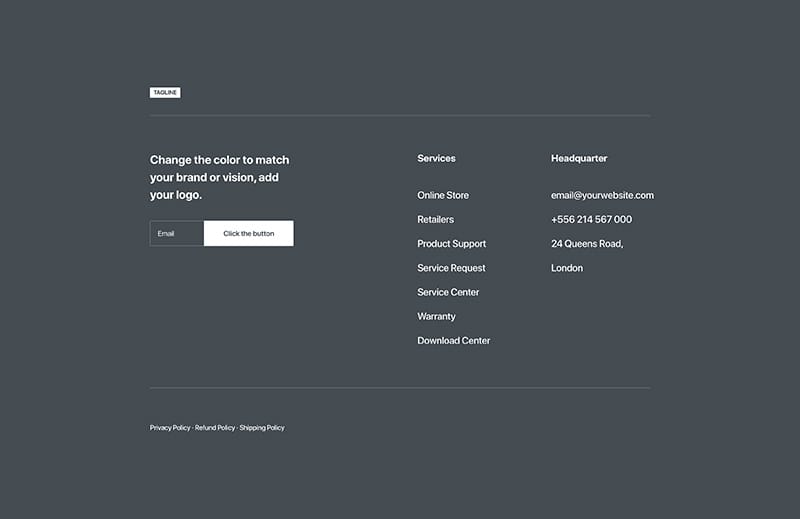Click the "Change the color" headline text
Viewport: 800px width, 519px height.
click(x=219, y=177)
